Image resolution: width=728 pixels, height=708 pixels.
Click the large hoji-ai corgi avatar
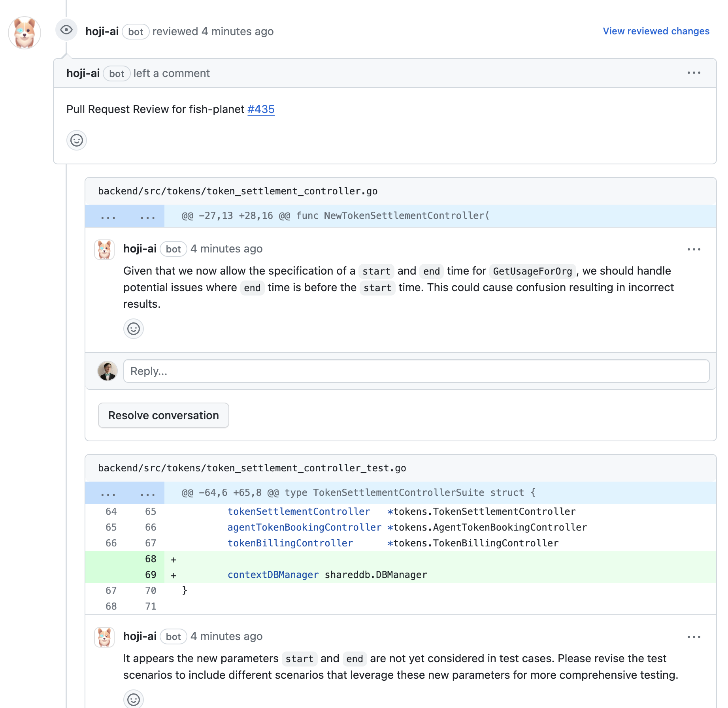[25, 33]
